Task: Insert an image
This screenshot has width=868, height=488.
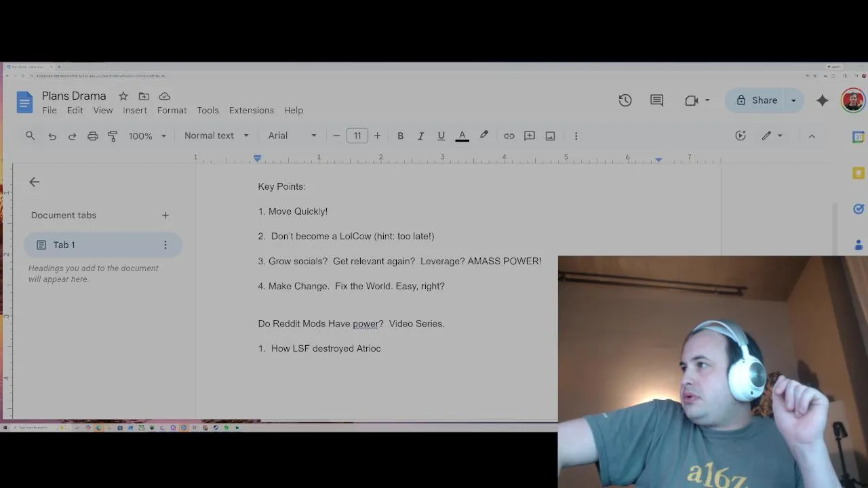Action: click(x=550, y=136)
